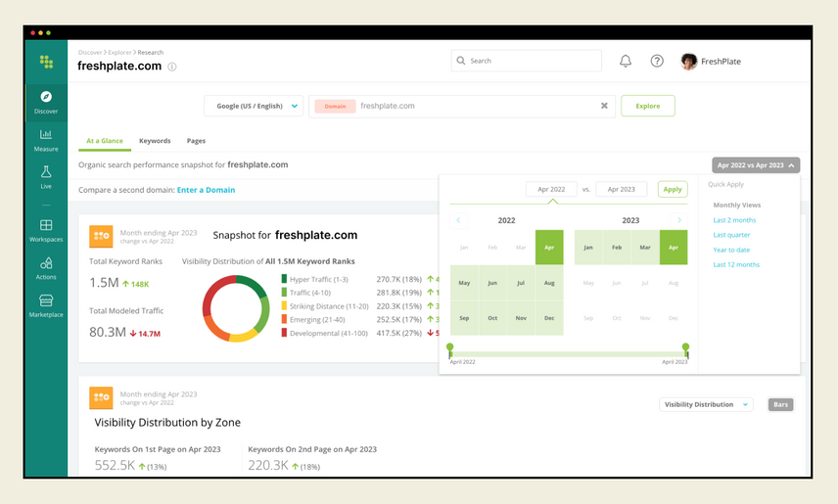838x504 pixels.
Task: Click the orange Visibility Distribution card icon
Action: [101, 397]
